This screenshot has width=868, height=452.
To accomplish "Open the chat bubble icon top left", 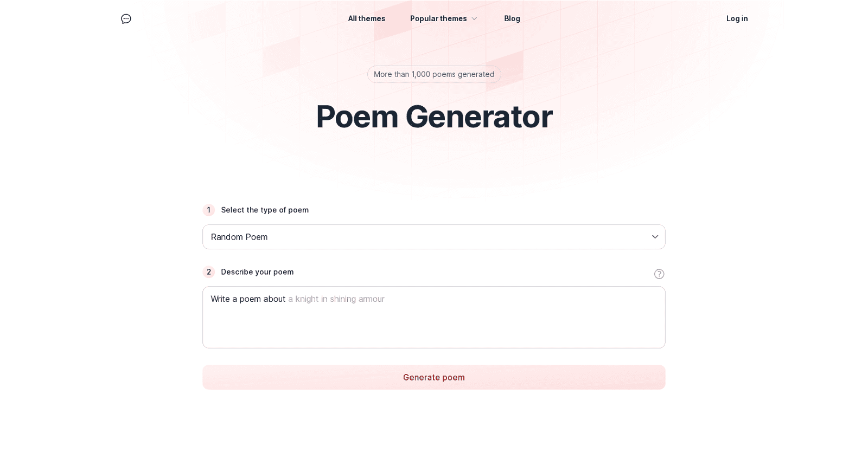I will pyautogui.click(x=126, y=18).
